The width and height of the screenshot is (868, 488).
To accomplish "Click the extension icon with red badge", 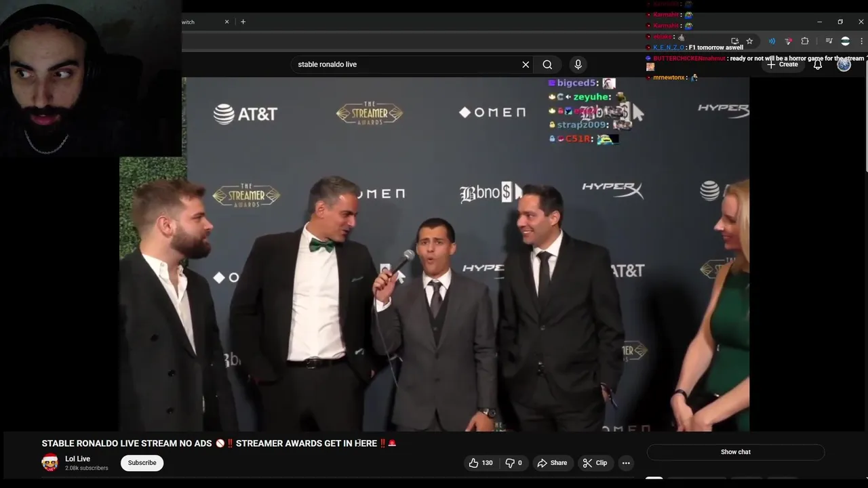I will (x=788, y=41).
